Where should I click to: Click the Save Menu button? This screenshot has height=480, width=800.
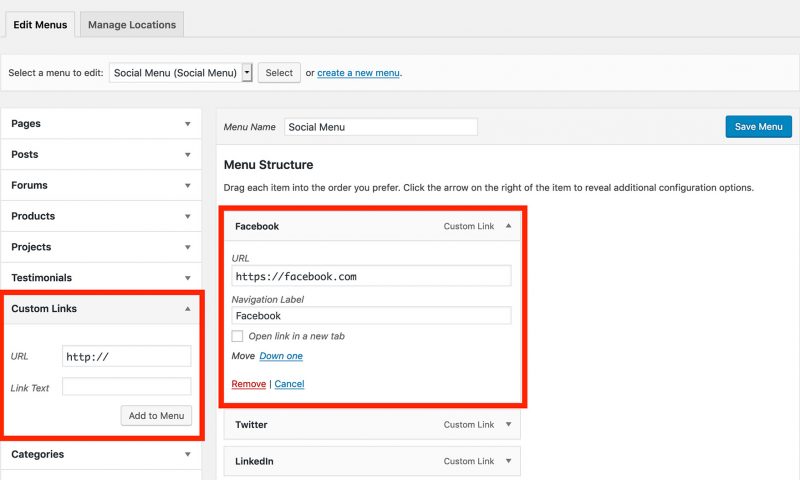pyautogui.click(x=758, y=127)
